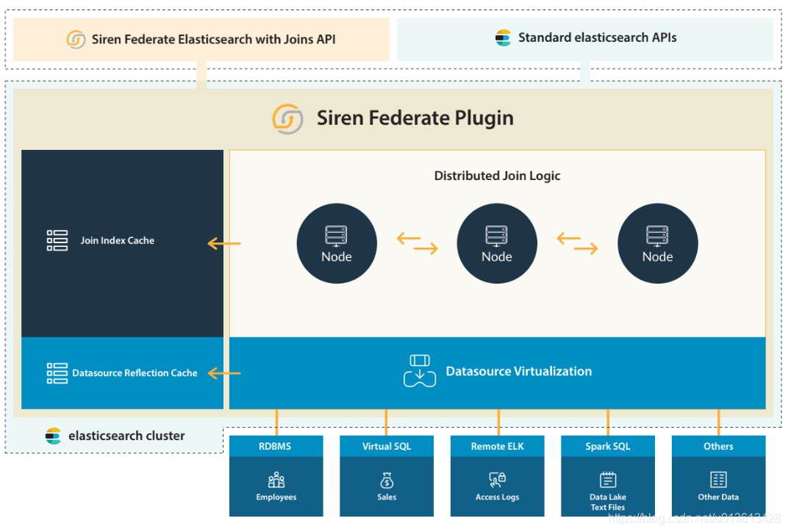
Task: Click the Standard elasticsearch APIs text
Action: (598, 37)
